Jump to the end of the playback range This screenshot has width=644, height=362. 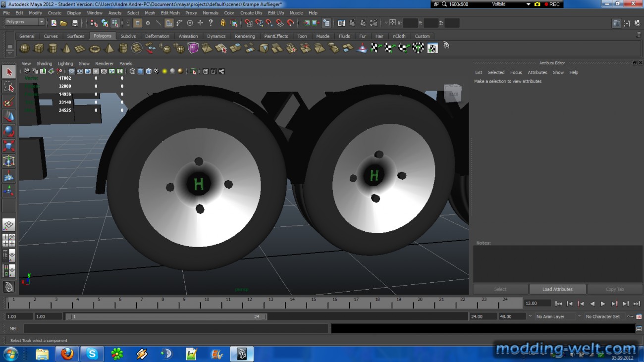coord(637,304)
